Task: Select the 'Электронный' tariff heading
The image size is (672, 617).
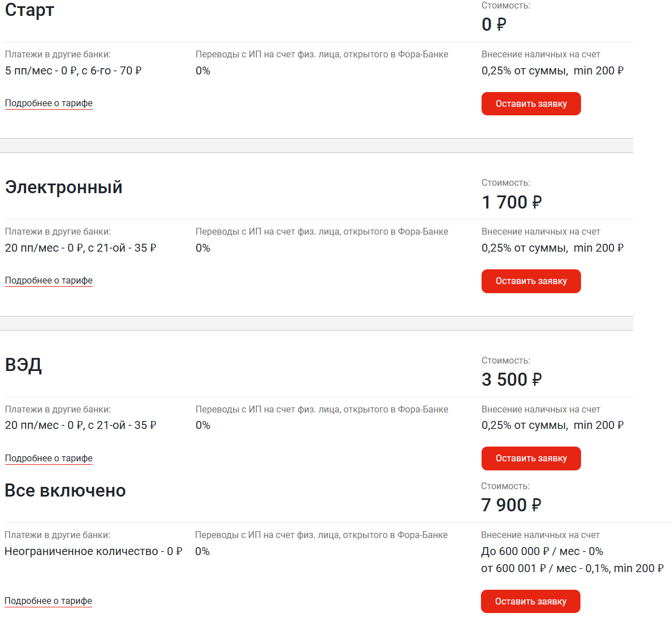Action: pyautogui.click(x=64, y=187)
